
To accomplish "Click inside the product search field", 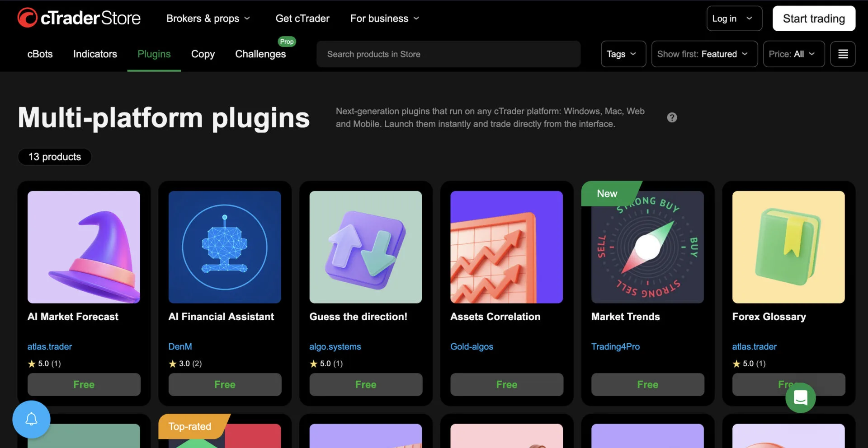I will click(448, 54).
